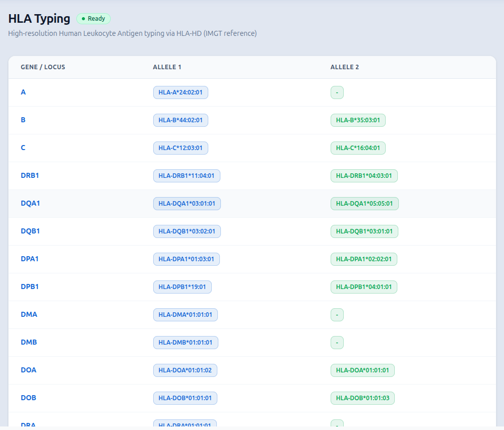Viewport: 504px width, 430px height.
Task: Open the DPA1 locus link
Action: pos(29,259)
